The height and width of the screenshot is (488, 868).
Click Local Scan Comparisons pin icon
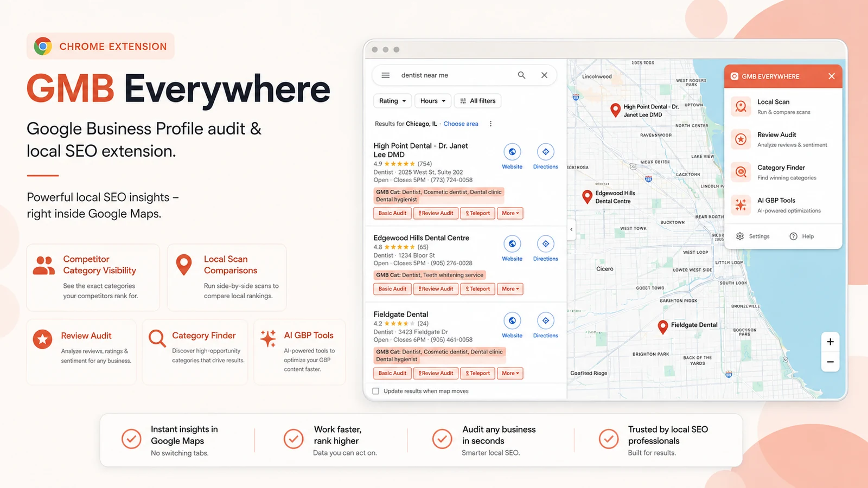coord(184,265)
